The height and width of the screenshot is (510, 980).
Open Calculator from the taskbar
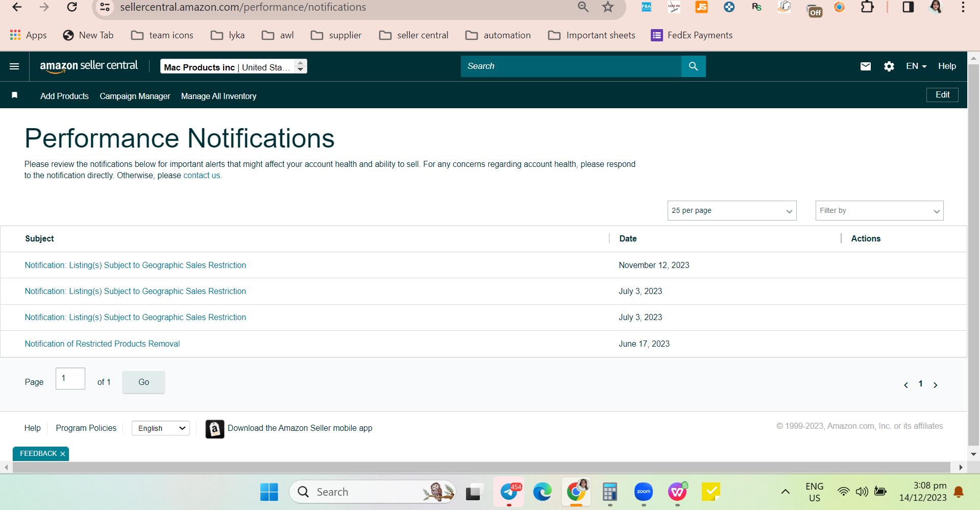tap(610, 492)
